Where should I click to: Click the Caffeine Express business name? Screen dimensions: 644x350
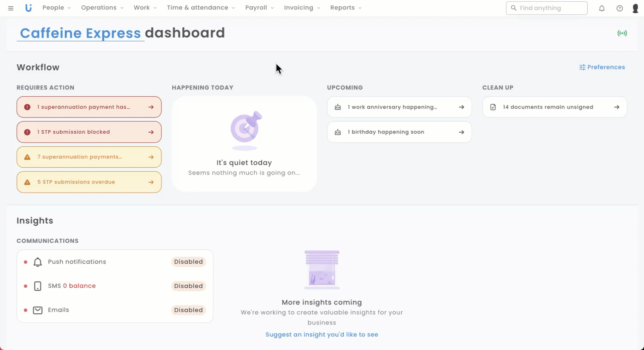tap(80, 33)
